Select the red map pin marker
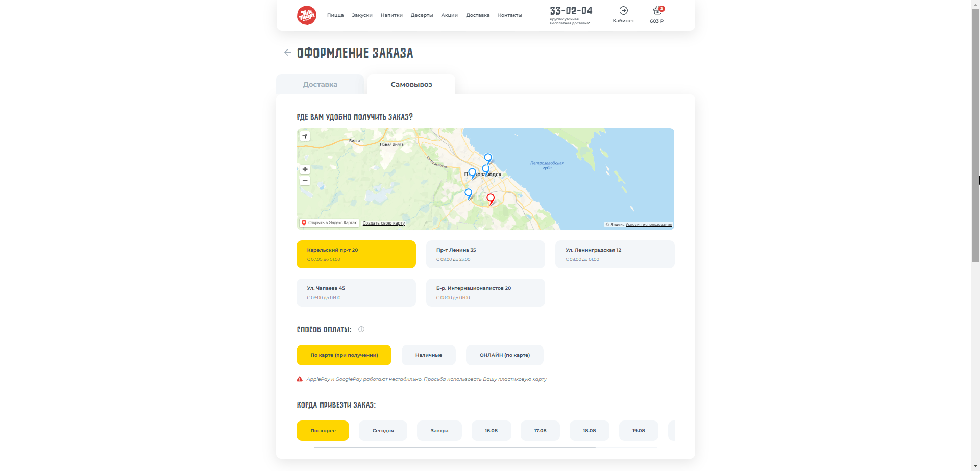This screenshot has width=980, height=471. [x=491, y=199]
